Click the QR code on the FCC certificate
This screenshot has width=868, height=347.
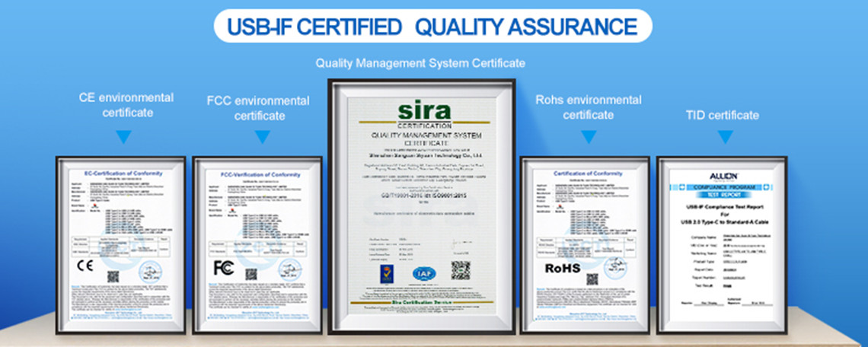point(251,275)
